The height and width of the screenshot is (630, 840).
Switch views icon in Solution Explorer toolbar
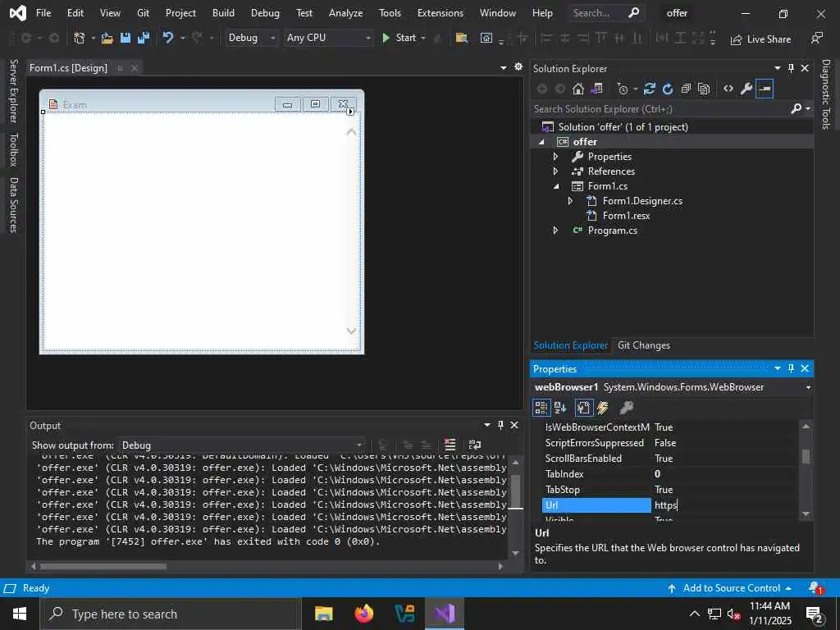[596, 89]
